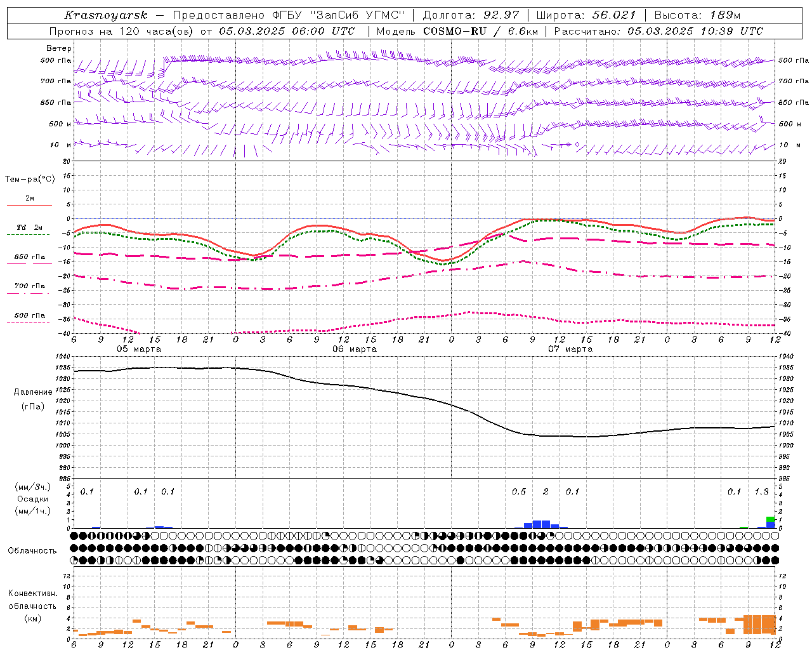812x650 pixels.
Task: Click the 'Широта: 56.021' latitude value
Action: pyautogui.click(x=586, y=15)
